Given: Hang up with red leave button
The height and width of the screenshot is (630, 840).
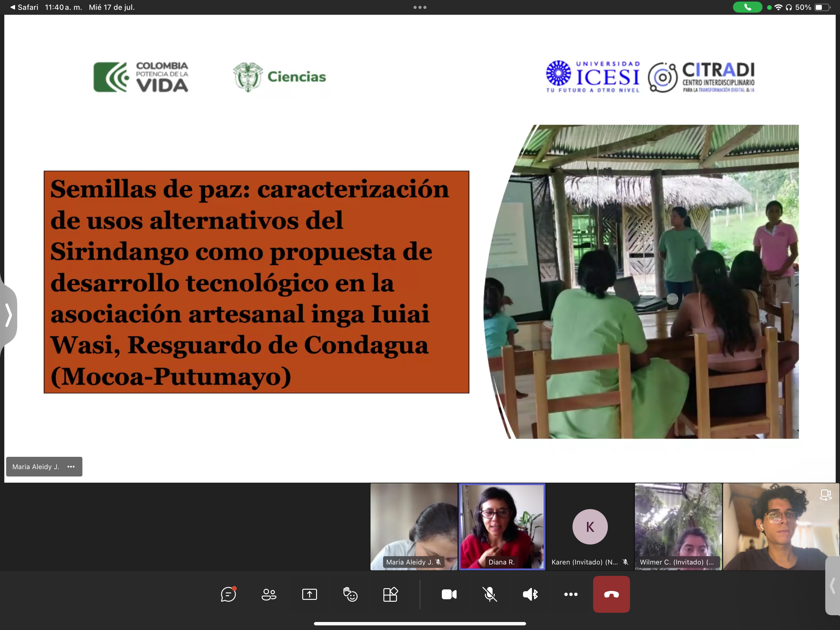Looking at the screenshot, I should point(611,594).
